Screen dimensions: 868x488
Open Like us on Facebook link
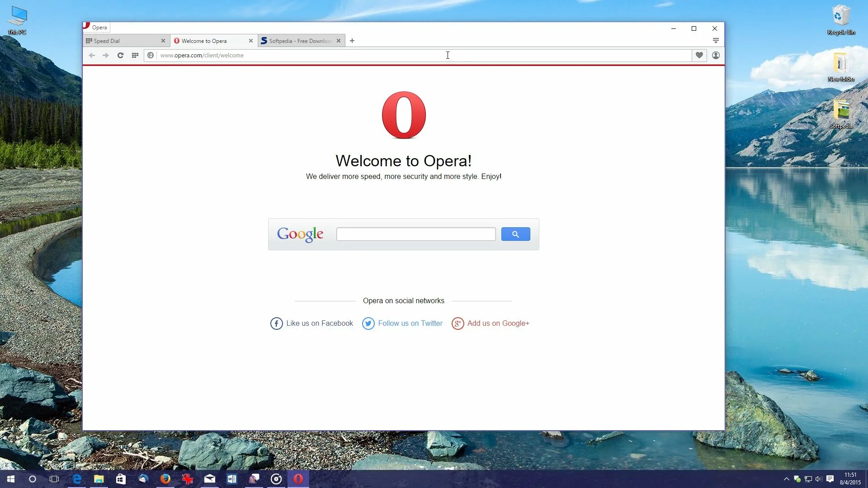click(x=320, y=324)
